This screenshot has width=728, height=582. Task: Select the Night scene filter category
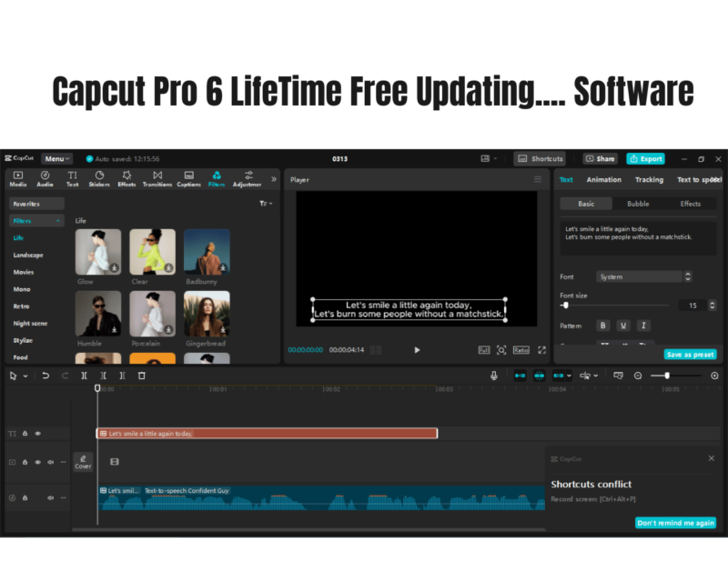pos(30,324)
